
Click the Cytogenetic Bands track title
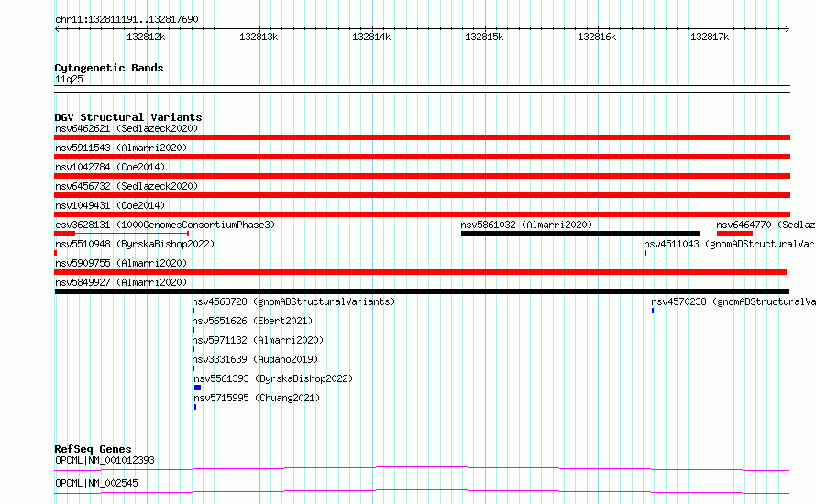[109, 68]
